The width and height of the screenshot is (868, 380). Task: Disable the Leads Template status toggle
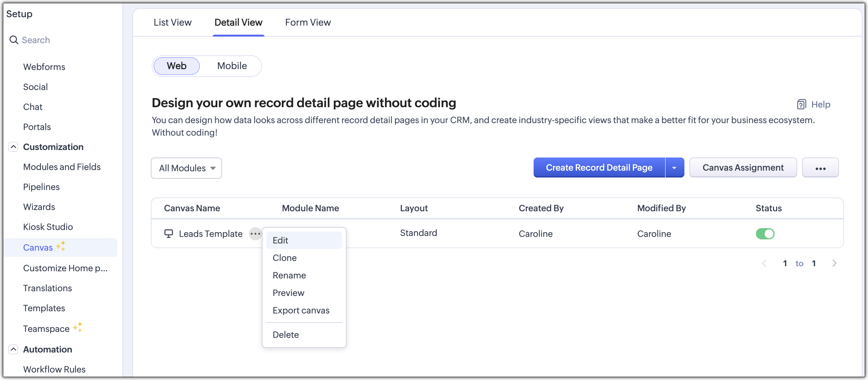(765, 234)
